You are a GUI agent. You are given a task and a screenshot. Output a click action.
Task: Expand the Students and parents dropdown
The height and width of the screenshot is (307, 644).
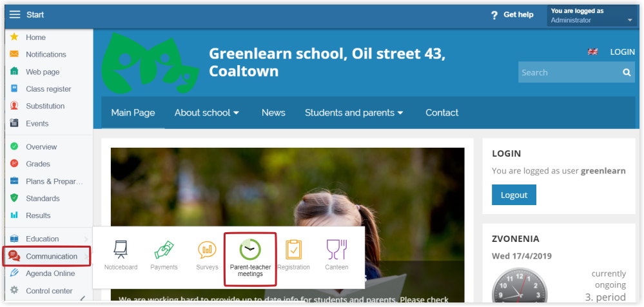[354, 113]
